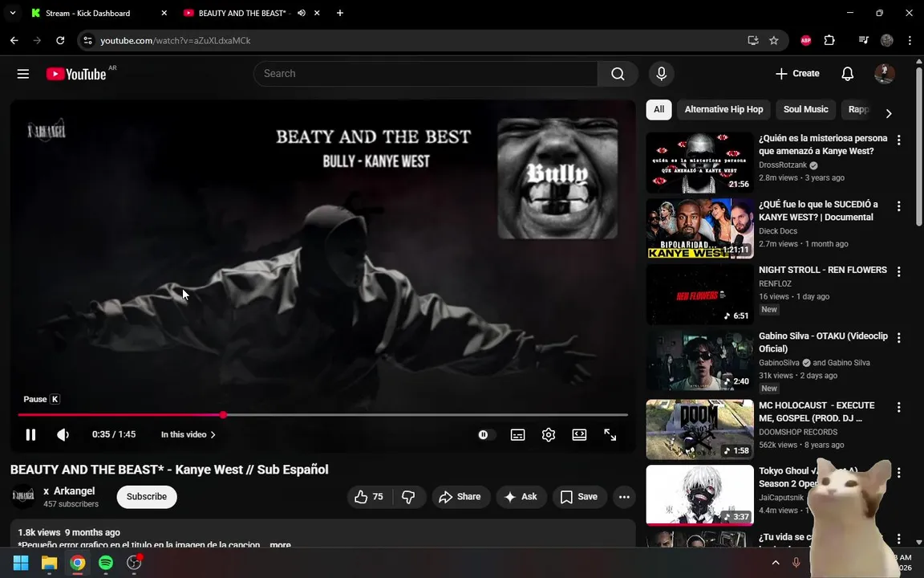Open the Extensions puzzle menu
The height and width of the screenshot is (578, 924).
tap(829, 41)
